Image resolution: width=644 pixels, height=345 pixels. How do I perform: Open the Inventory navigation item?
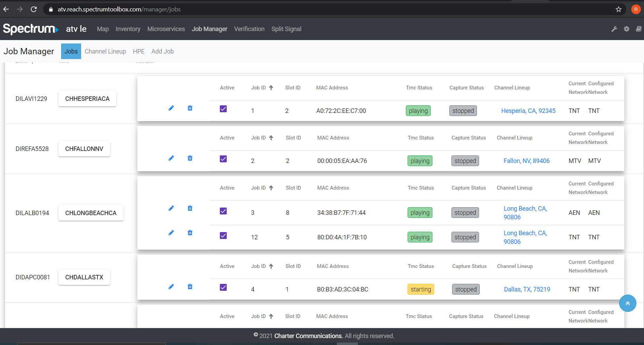[x=128, y=29]
